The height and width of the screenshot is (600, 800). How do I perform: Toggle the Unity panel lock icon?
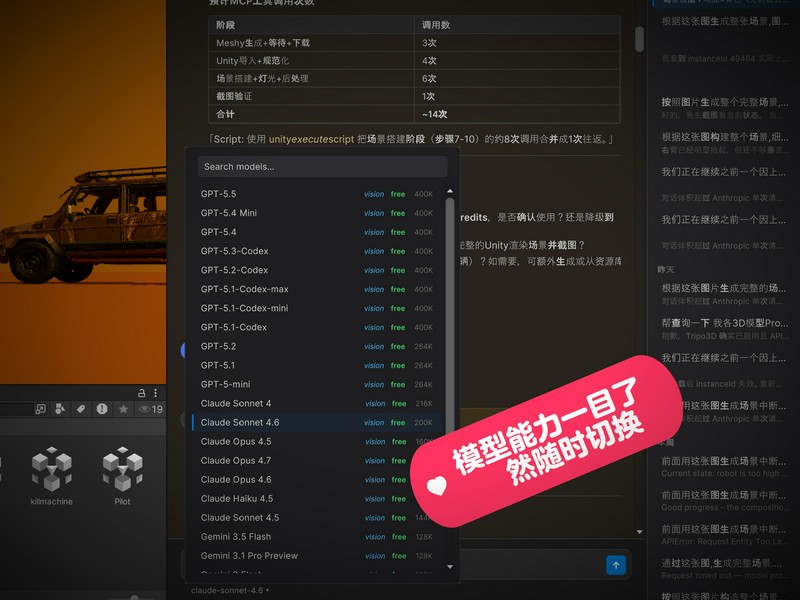pyautogui.click(x=141, y=393)
